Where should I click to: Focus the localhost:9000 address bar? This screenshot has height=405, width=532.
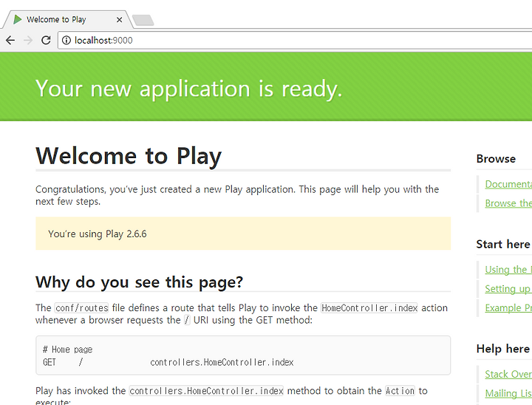tap(295, 41)
